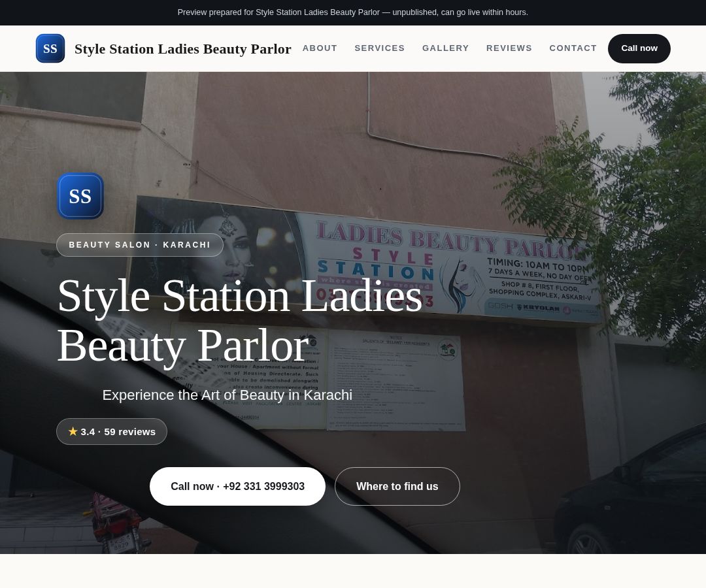
Task: Open the Gallery nav link
Action: pyautogui.click(x=445, y=48)
